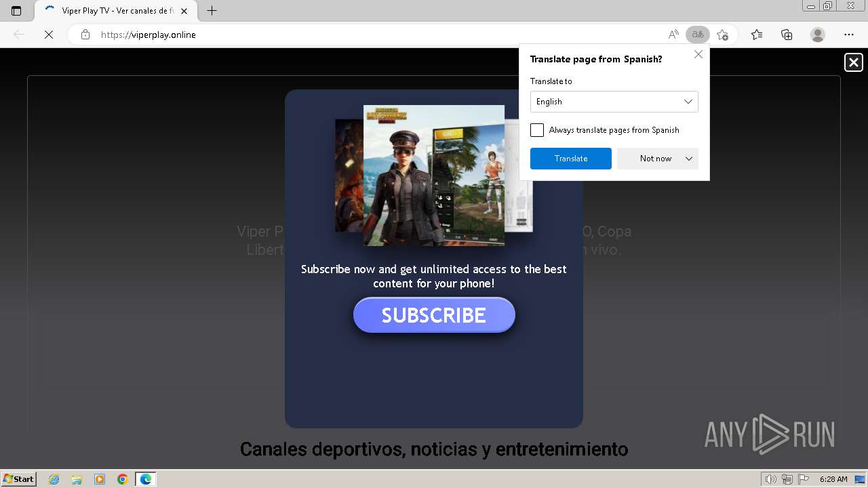Click the game artwork thumbnail in ad

tap(434, 176)
